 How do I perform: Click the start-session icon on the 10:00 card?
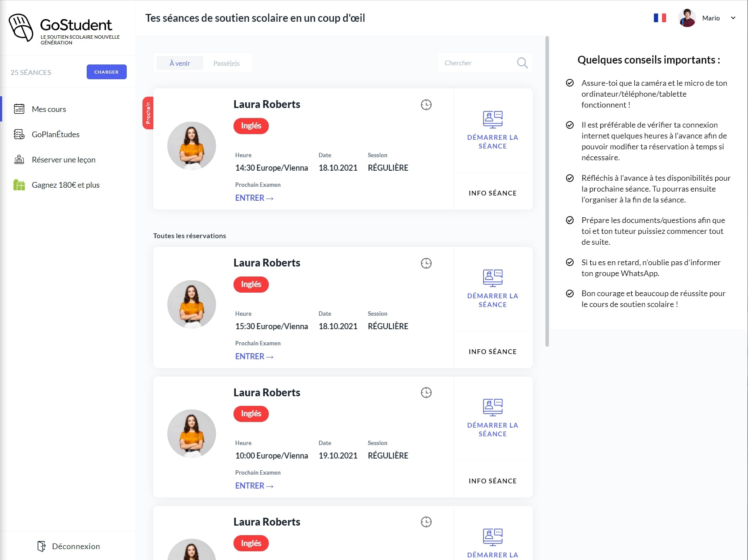[x=493, y=407]
